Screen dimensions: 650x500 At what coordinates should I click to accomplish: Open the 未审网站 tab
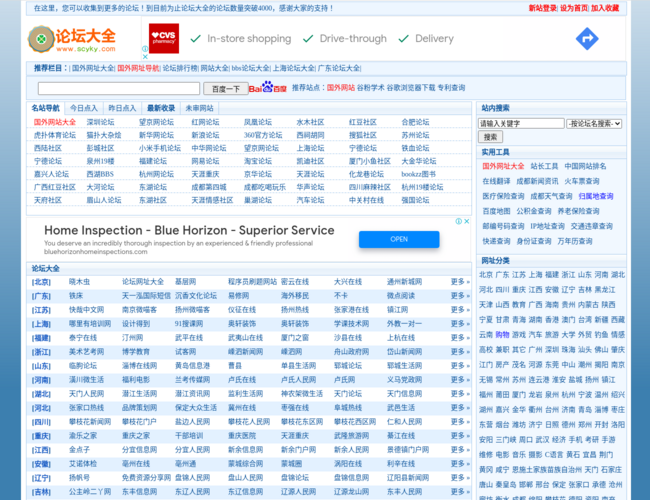point(199,108)
